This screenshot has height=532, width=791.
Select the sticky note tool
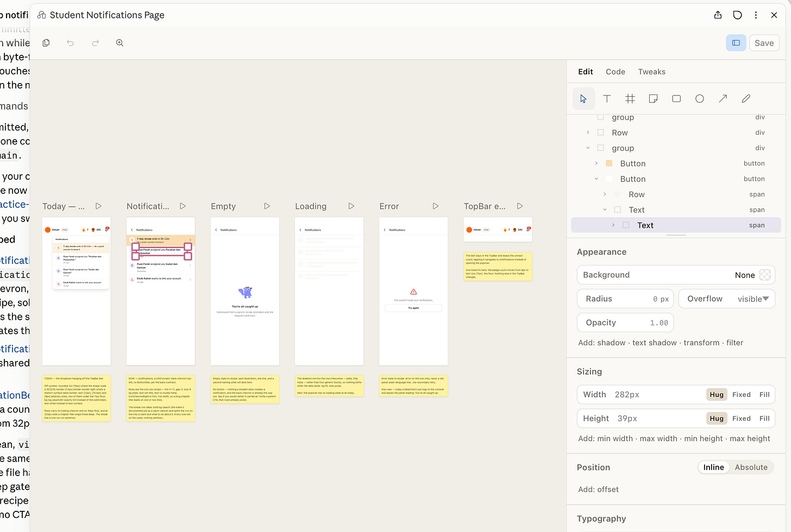[x=653, y=99]
